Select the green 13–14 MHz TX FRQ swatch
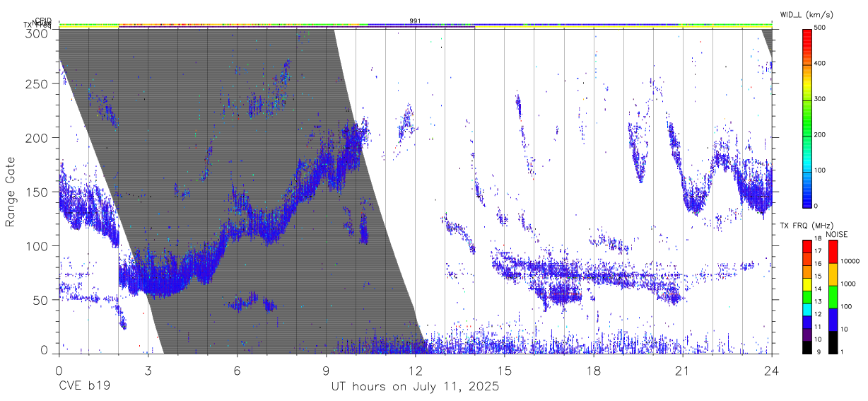Screen dimensions: 868x401 click(x=807, y=298)
